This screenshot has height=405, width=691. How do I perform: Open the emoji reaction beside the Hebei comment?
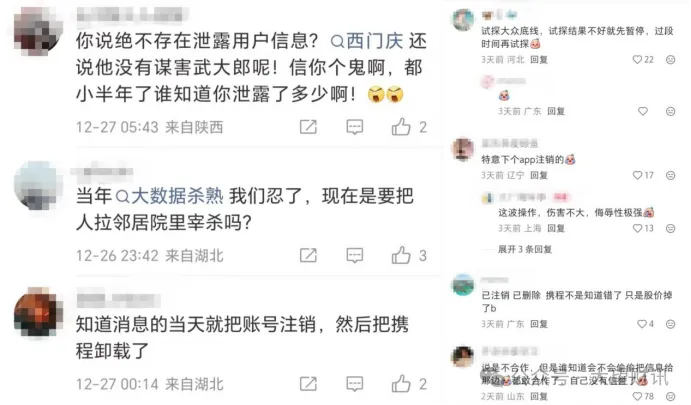tap(670, 59)
